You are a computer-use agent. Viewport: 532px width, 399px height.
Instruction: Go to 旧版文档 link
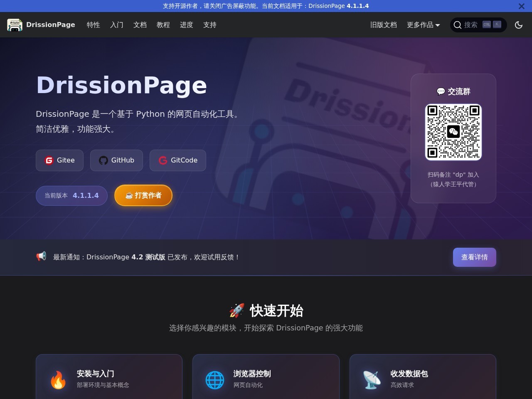pyautogui.click(x=384, y=25)
